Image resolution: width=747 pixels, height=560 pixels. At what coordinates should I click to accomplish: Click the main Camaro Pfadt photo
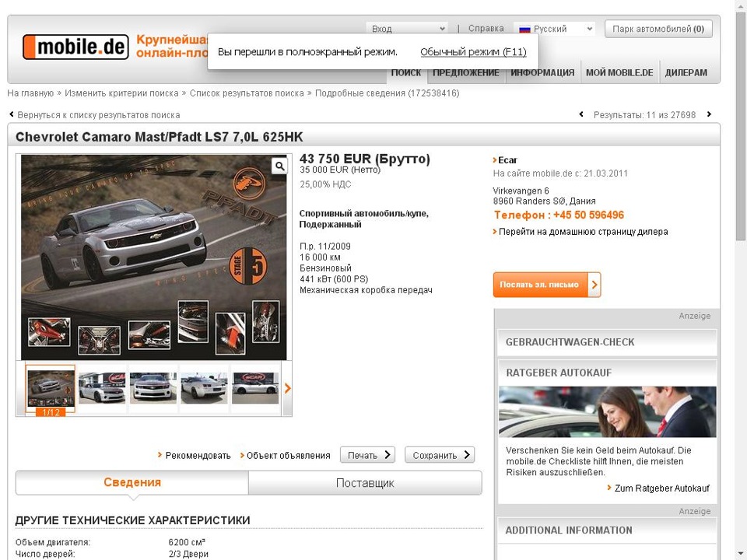tap(154, 257)
